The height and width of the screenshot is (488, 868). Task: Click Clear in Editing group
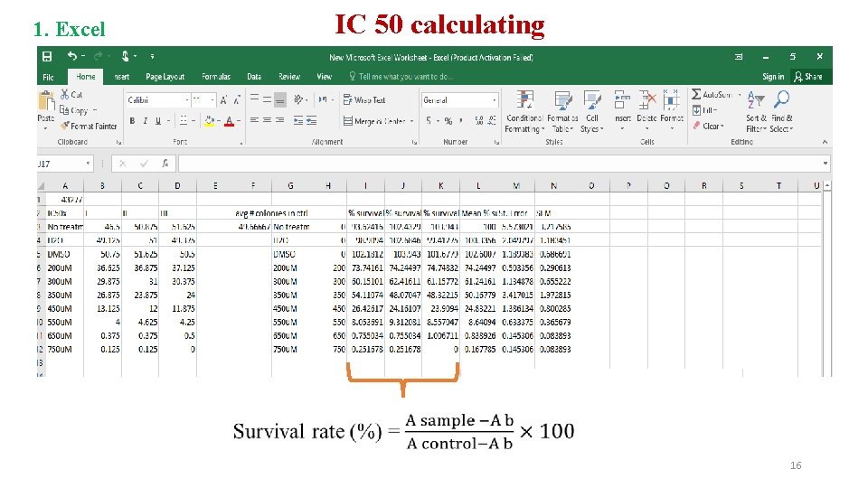pyautogui.click(x=708, y=127)
